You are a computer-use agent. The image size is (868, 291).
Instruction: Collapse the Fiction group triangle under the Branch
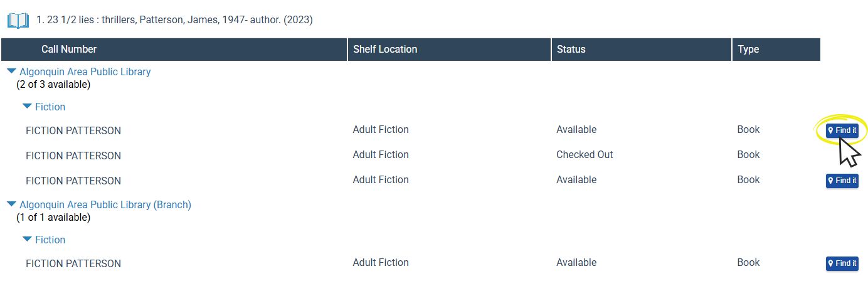click(27, 240)
